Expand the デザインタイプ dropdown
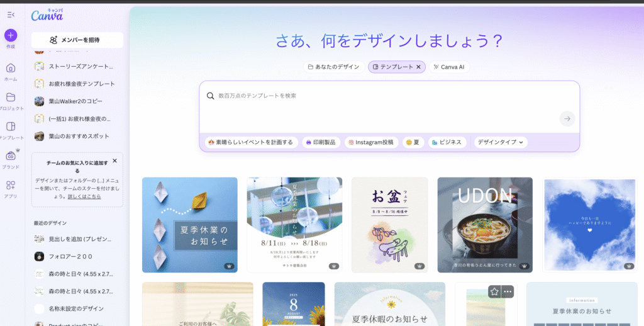 click(x=501, y=142)
